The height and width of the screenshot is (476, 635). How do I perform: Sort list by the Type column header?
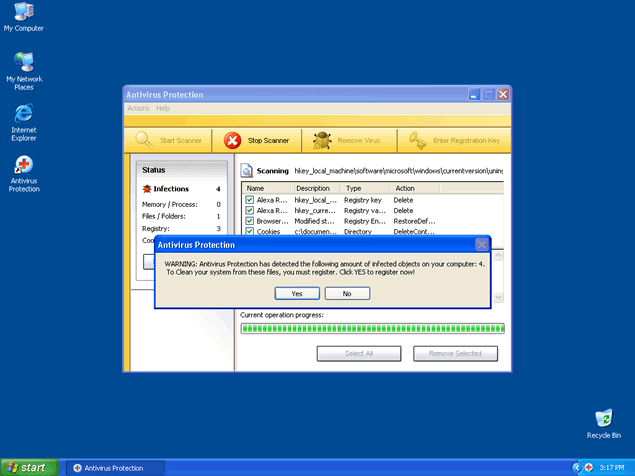pyautogui.click(x=364, y=188)
